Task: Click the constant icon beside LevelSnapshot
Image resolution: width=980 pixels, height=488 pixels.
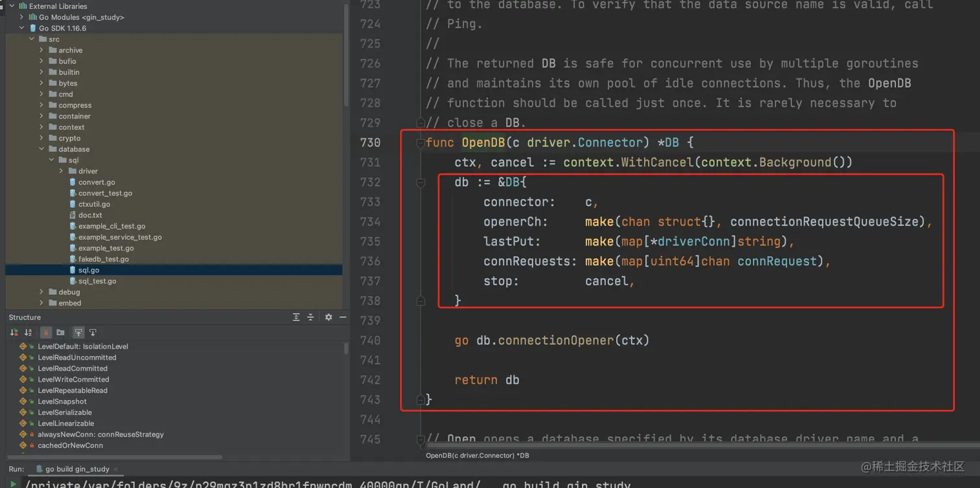Action: click(23, 402)
